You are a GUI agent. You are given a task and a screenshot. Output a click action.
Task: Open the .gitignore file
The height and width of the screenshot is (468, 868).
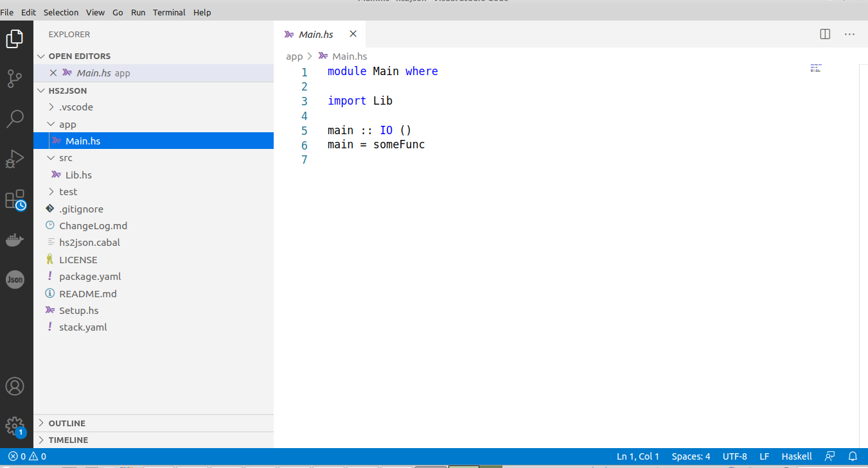[x=154, y=209]
